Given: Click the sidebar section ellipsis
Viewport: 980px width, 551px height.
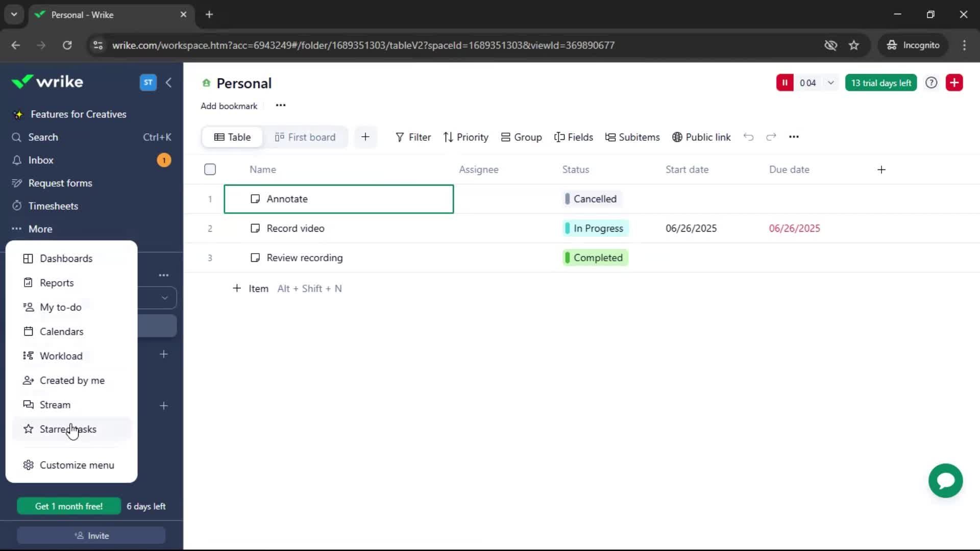Looking at the screenshot, I should pos(163,275).
